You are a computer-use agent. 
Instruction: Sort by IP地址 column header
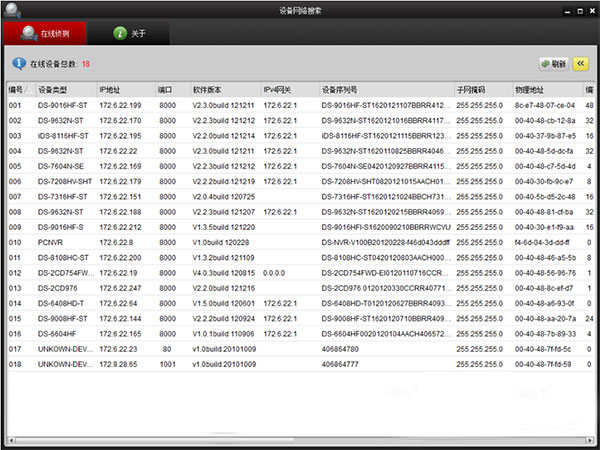tap(126, 90)
